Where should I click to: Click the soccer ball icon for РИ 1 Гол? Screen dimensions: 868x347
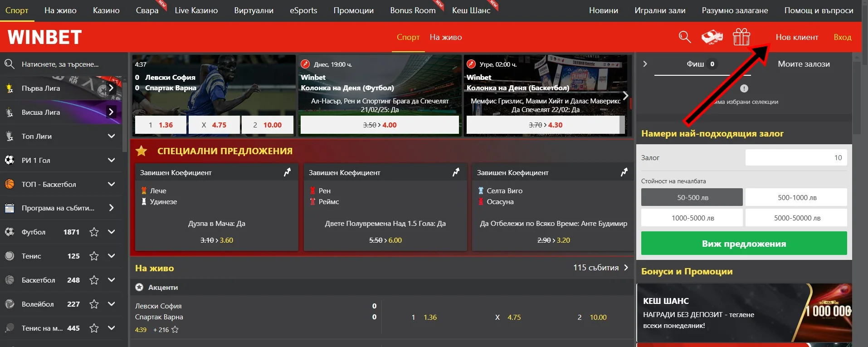click(10, 160)
